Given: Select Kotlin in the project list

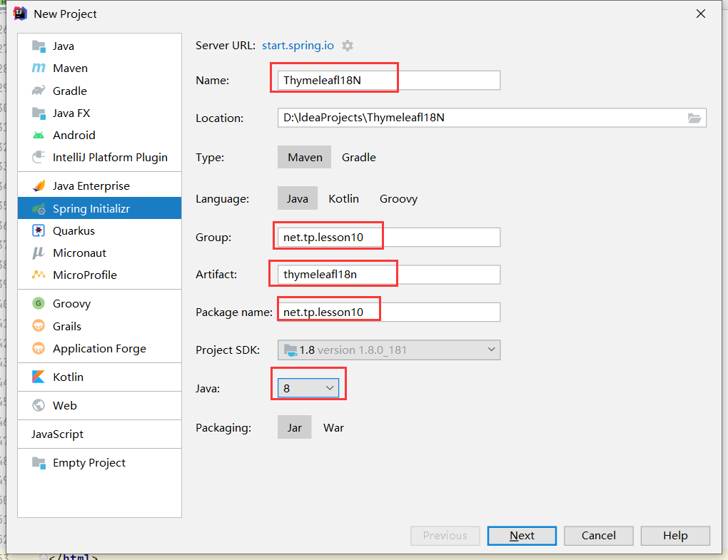Looking at the screenshot, I should tap(99, 377).
